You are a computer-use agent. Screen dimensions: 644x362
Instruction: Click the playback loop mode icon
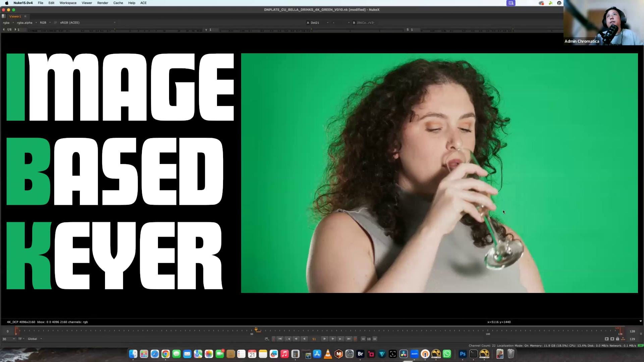point(267,339)
